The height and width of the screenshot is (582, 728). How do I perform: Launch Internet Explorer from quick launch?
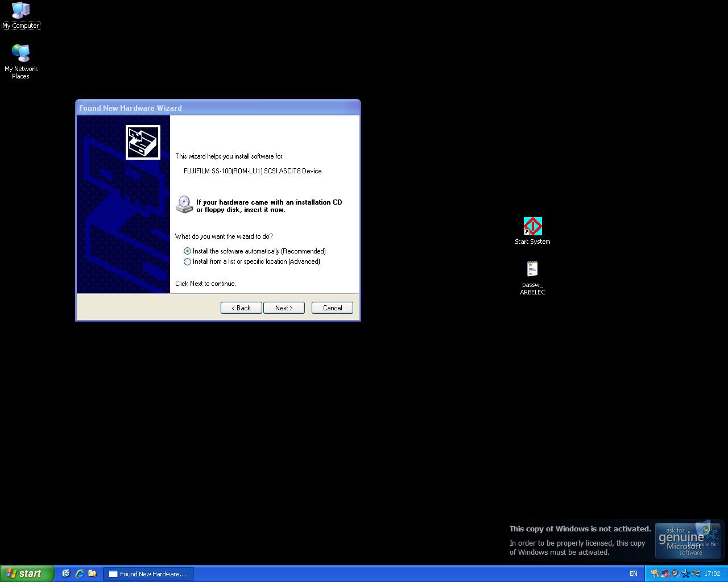pos(79,573)
